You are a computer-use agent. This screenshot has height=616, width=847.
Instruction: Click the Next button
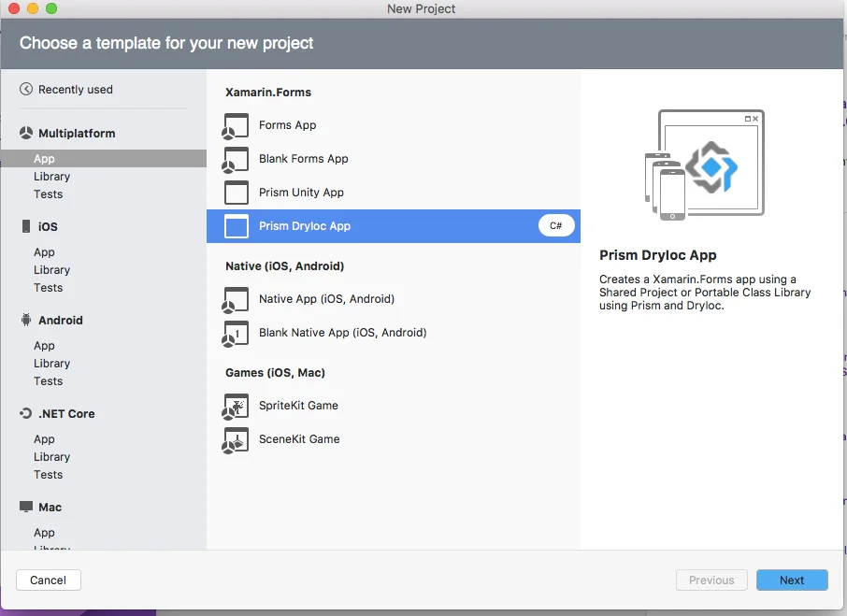pyautogui.click(x=792, y=580)
